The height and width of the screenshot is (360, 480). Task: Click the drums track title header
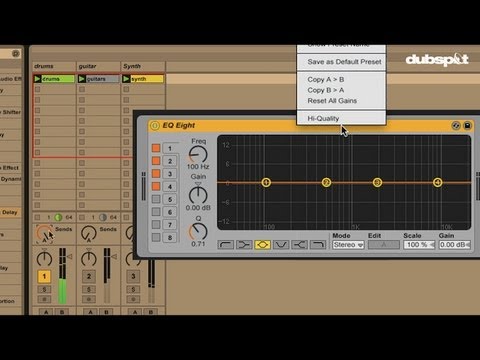[54, 66]
